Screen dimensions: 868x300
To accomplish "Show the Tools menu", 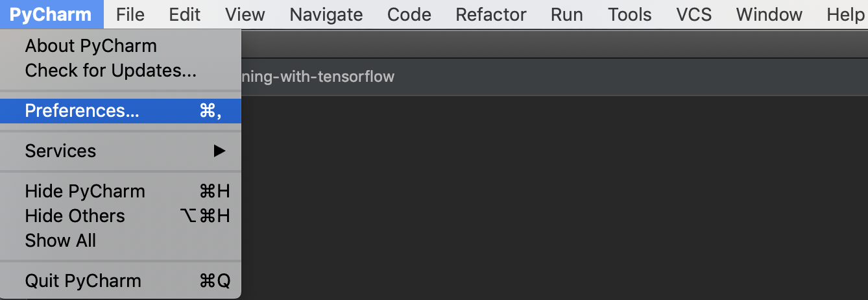I will pos(630,14).
